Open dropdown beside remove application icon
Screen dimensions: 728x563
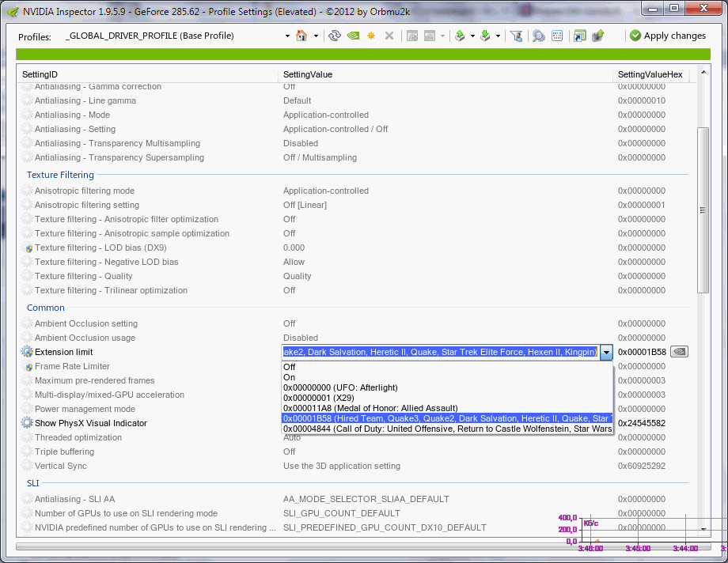point(442,36)
